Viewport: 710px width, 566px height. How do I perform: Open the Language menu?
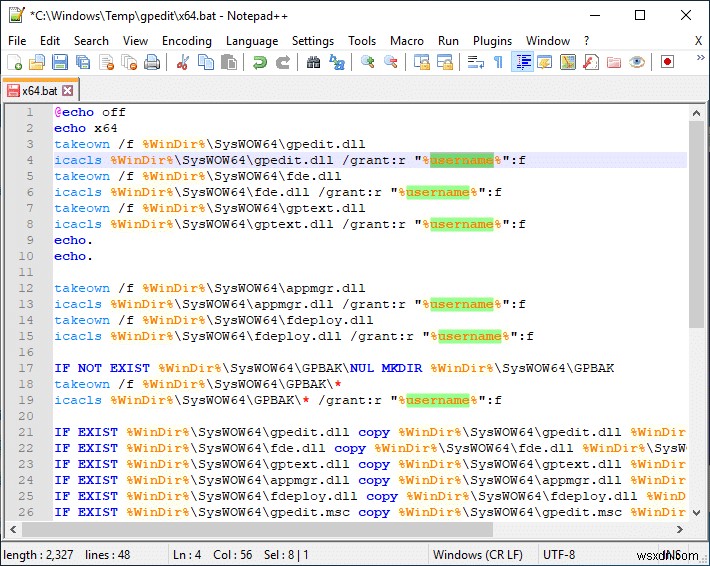(252, 41)
